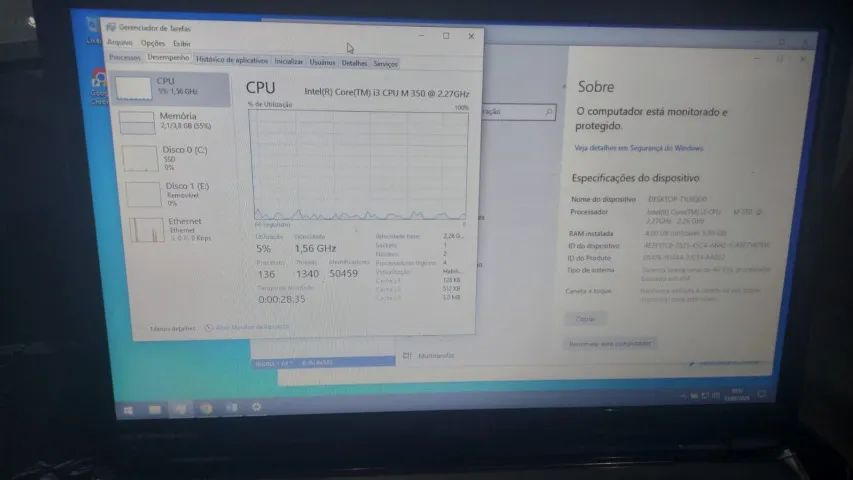Click the Intel Core i3 CPU model text

point(386,93)
